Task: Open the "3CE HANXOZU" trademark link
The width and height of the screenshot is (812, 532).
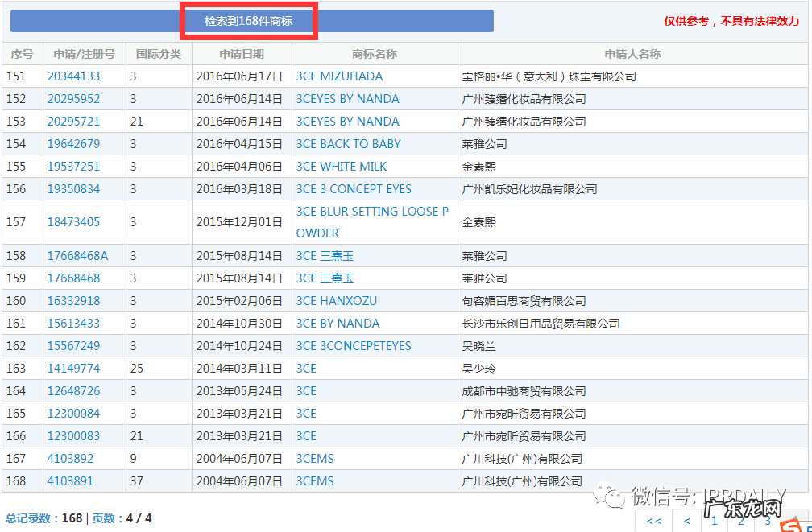Action: point(340,300)
